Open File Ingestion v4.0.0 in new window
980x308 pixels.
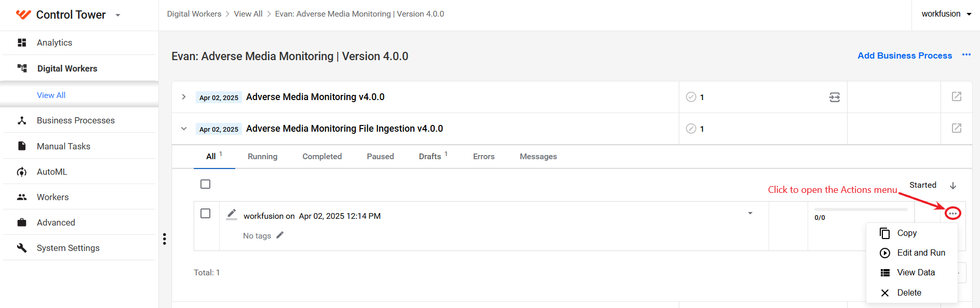[957, 129]
